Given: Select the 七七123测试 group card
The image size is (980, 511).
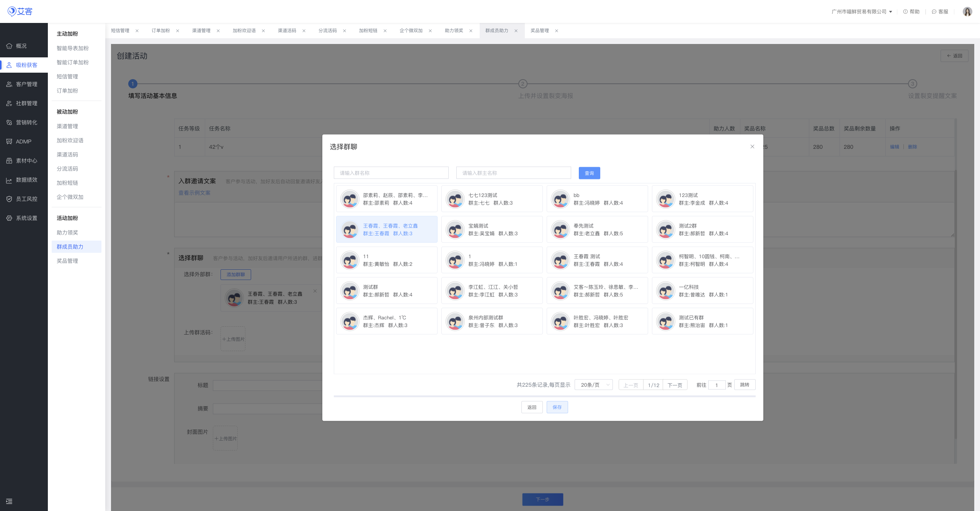Looking at the screenshot, I should (x=492, y=199).
